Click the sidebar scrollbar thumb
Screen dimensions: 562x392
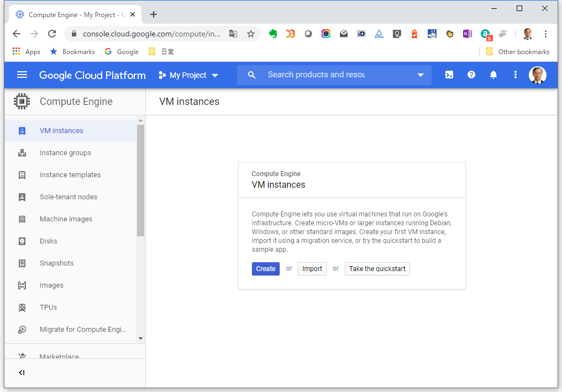[x=140, y=181]
